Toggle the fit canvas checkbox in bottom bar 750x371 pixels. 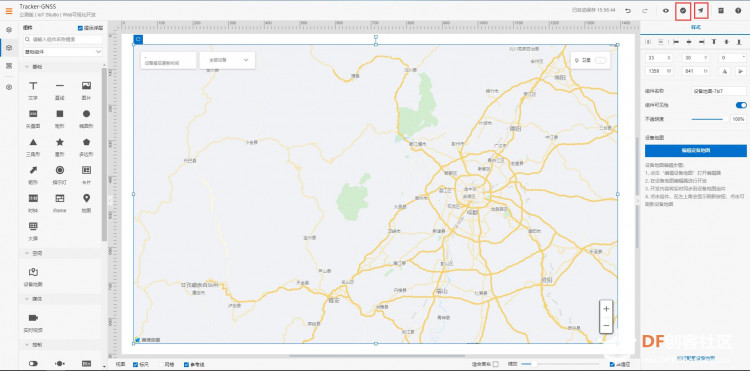(x=496, y=364)
